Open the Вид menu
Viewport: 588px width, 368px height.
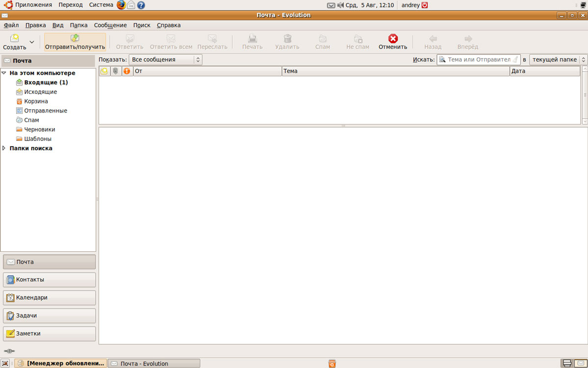(x=58, y=25)
